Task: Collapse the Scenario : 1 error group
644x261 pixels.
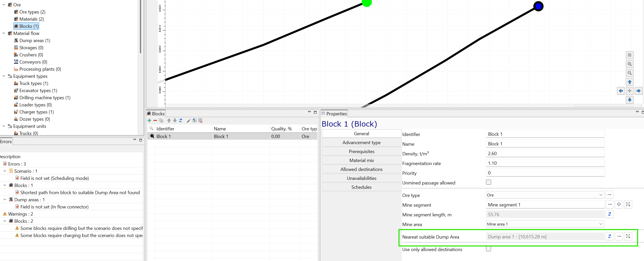Action: tap(5, 171)
